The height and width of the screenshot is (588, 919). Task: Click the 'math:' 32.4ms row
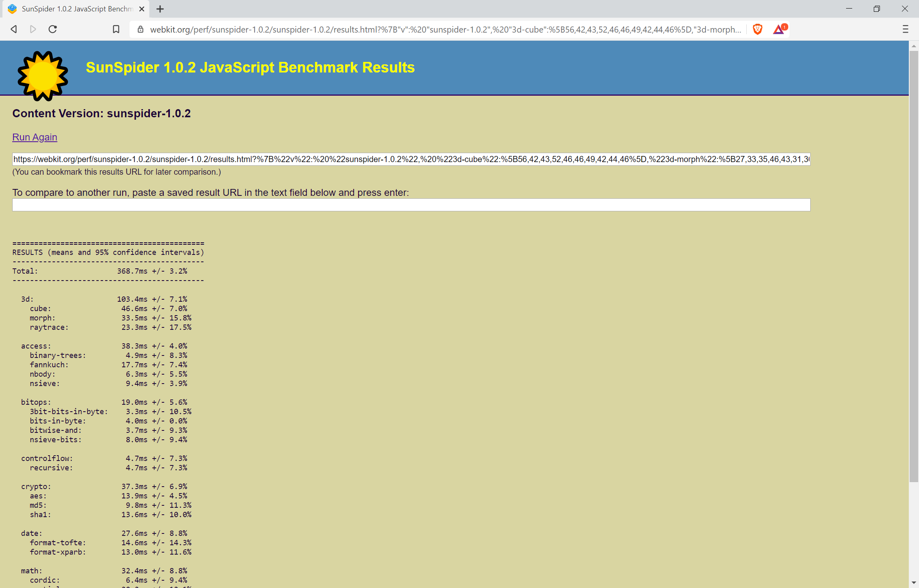[x=104, y=571]
